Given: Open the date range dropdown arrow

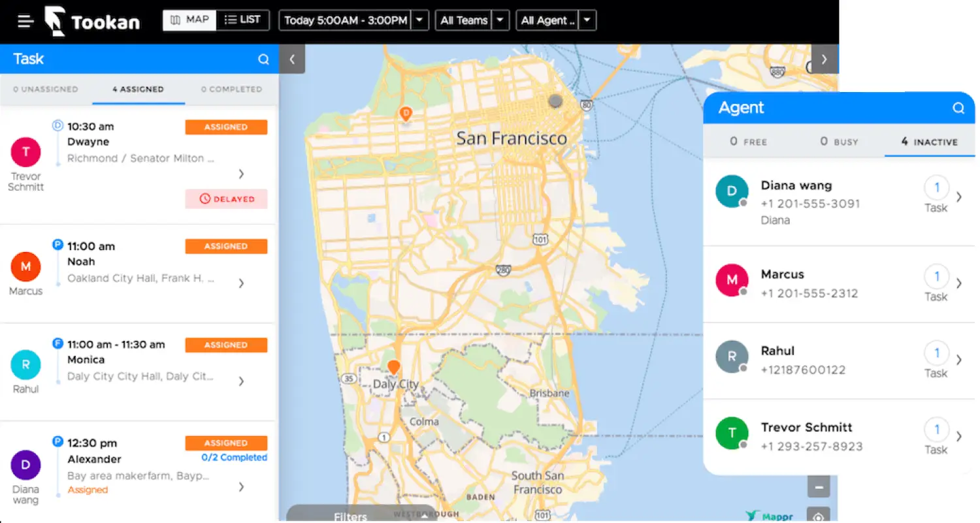Looking at the screenshot, I should coord(419,21).
